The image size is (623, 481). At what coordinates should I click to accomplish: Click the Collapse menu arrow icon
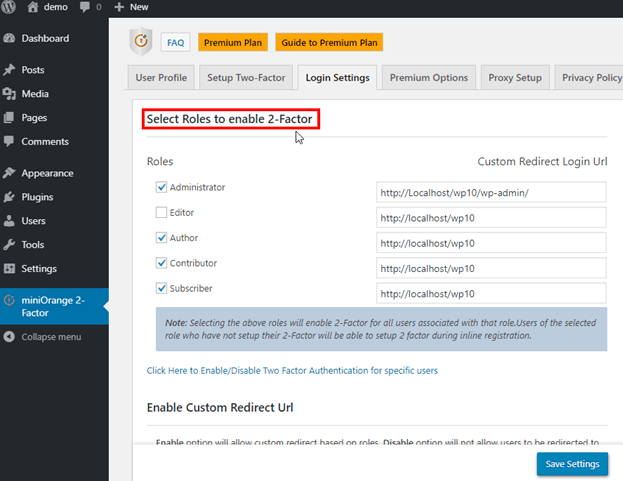[x=9, y=337]
